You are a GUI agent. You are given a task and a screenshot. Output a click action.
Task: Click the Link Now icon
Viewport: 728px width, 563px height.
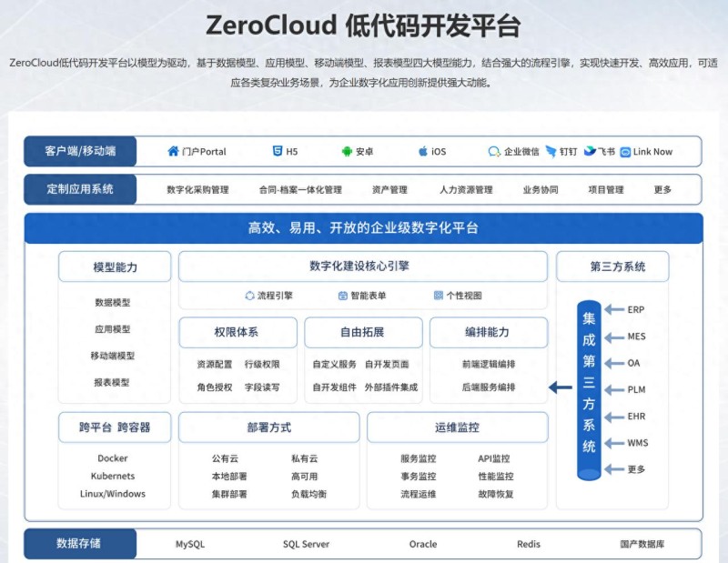click(625, 152)
